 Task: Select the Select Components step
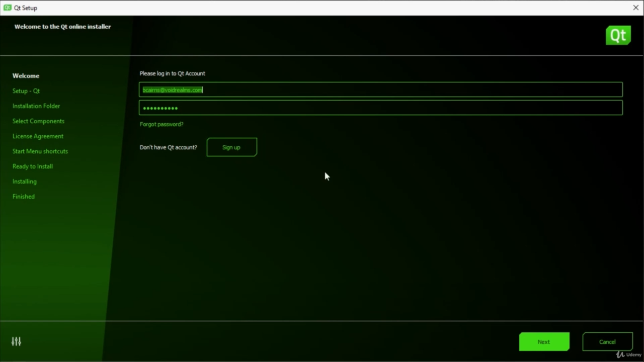tap(38, 121)
